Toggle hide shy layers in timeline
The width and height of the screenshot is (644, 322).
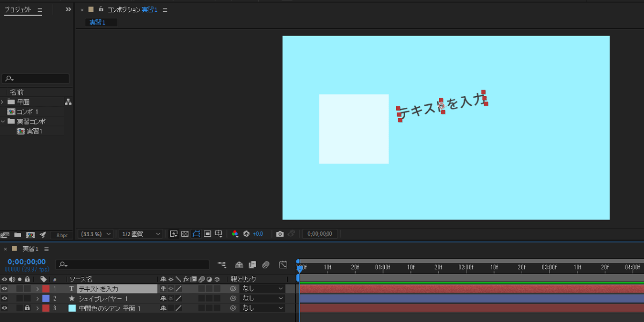[239, 265]
